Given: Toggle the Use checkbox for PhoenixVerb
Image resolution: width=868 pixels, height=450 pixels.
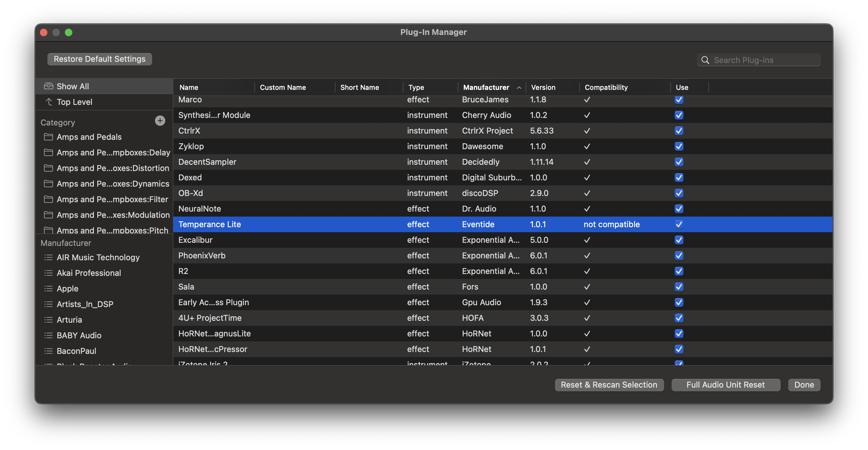Looking at the screenshot, I should [679, 256].
